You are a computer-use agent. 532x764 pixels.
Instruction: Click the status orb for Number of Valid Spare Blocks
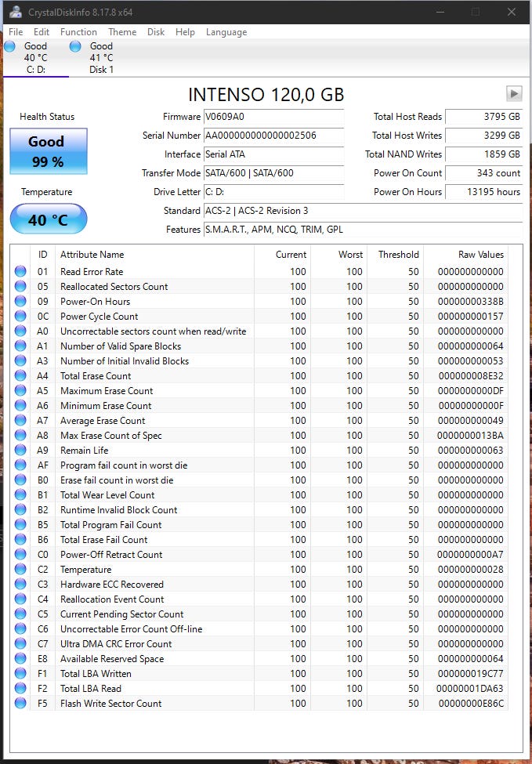pyautogui.click(x=20, y=346)
